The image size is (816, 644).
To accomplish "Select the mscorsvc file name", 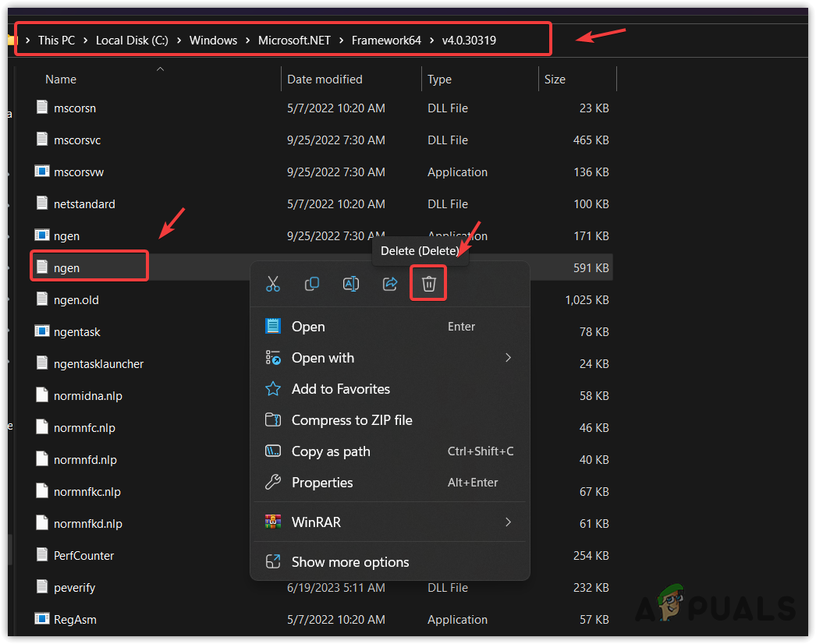I will click(77, 140).
